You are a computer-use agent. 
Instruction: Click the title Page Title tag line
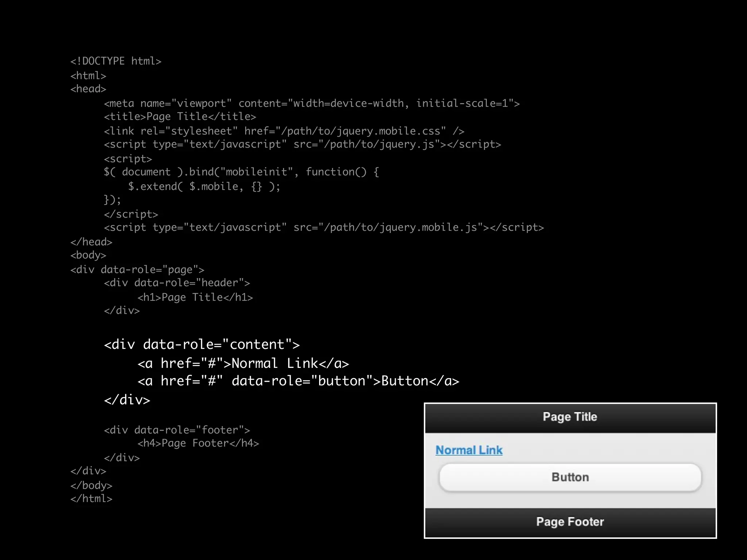pos(180,117)
